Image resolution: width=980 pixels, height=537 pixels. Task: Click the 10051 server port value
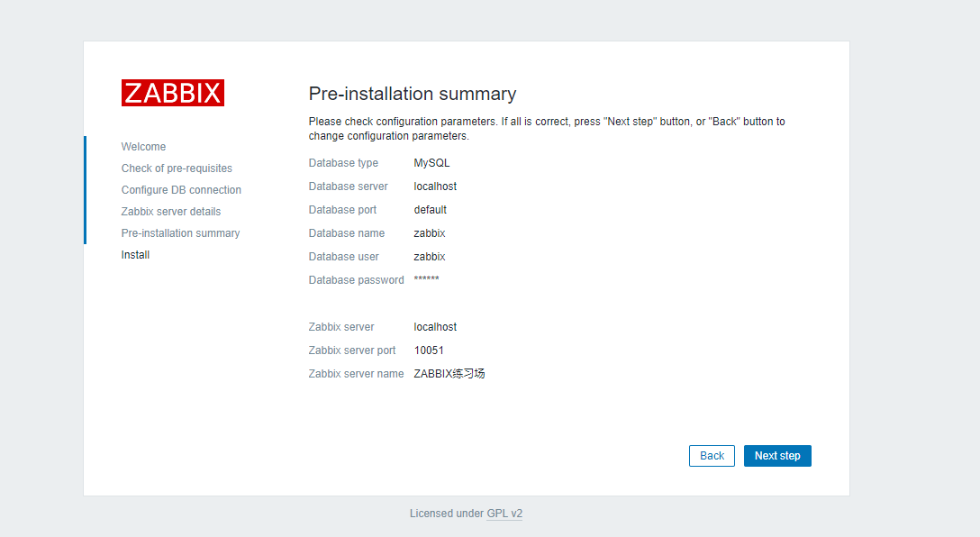429,350
